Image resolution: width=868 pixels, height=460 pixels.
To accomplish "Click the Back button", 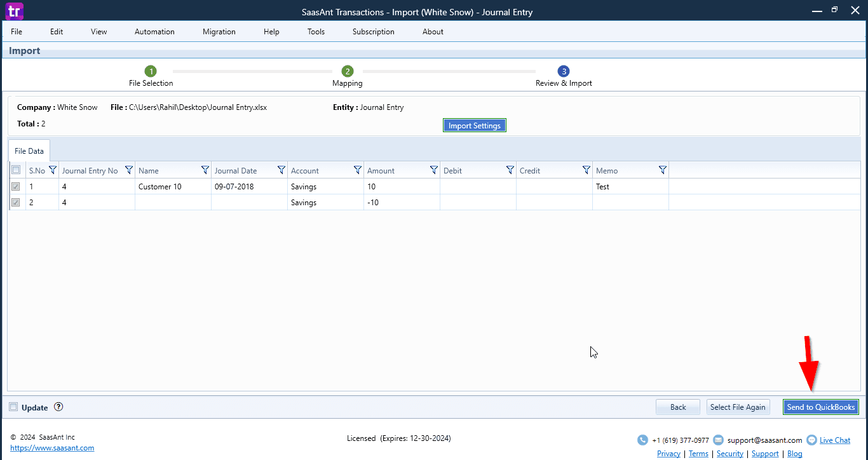I will point(678,407).
